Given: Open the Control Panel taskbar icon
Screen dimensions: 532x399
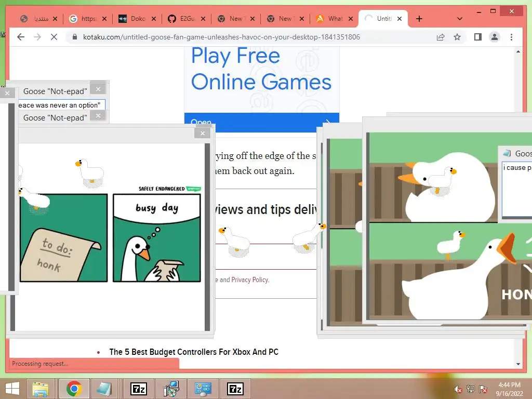Looking at the screenshot, I should [x=203, y=389].
